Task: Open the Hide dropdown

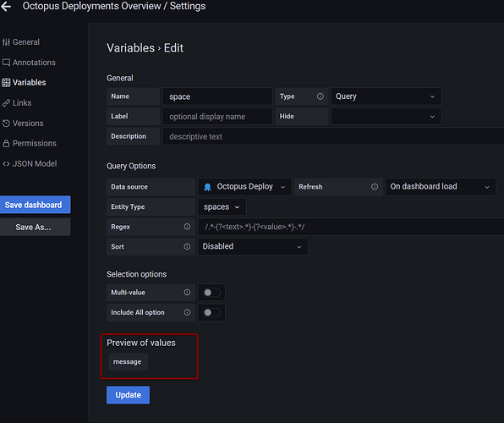Action: (x=386, y=116)
